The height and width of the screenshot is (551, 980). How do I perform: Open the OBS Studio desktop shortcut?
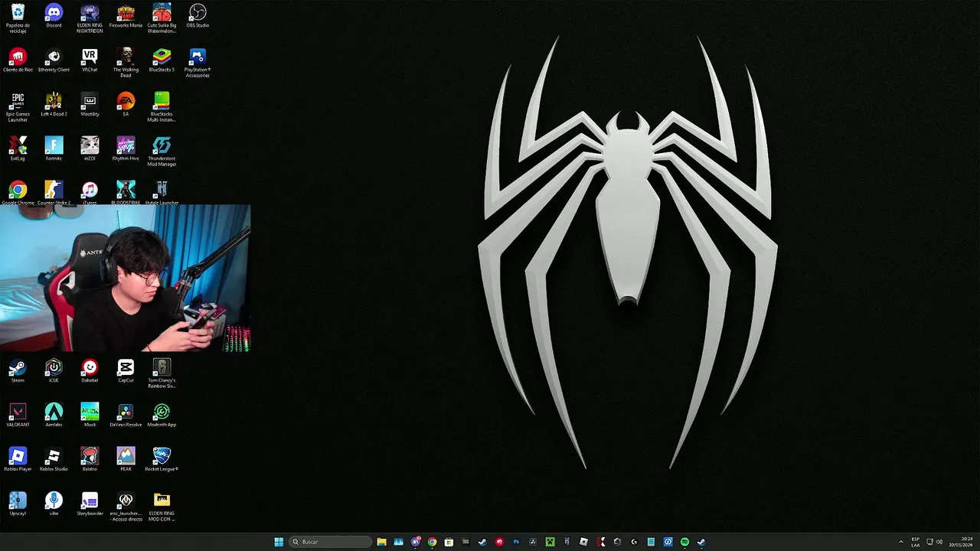click(198, 15)
